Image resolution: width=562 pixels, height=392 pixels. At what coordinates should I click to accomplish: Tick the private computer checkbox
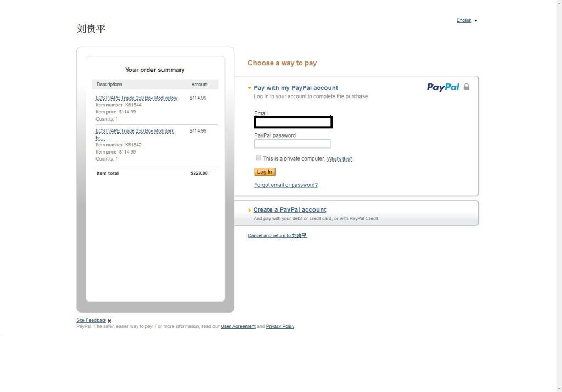258,157
